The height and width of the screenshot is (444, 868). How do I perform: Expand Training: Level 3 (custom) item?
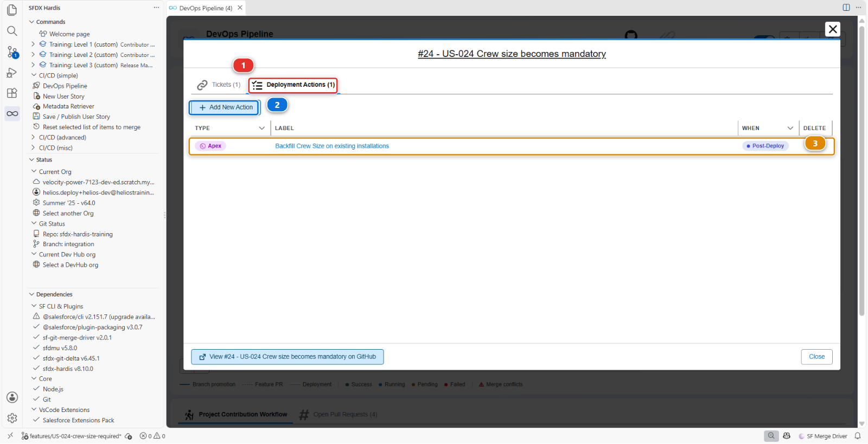pyautogui.click(x=33, y=65)
